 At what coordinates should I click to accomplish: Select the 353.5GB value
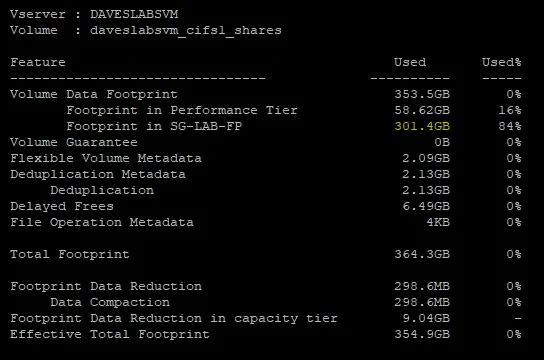pos(422,94)
